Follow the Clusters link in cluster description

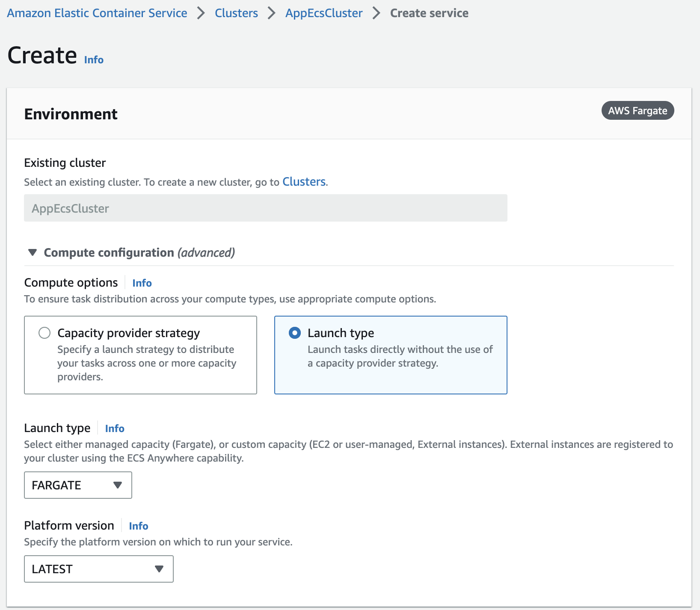(304, 182)
